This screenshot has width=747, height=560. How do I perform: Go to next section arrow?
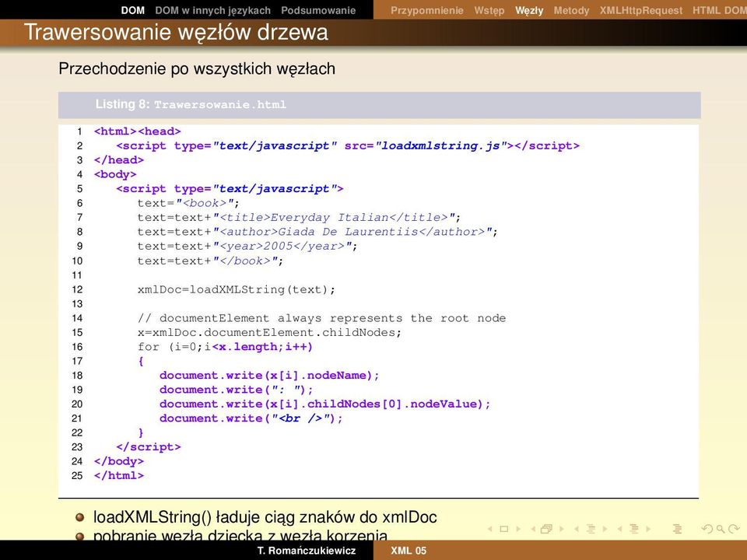pyautogui.click(x=648, y=529)
